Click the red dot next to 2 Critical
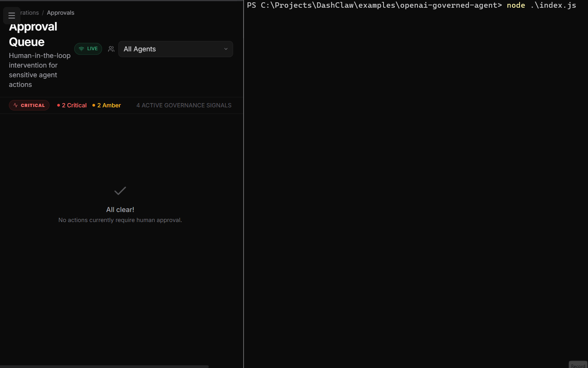The width and height of the screenshot is (588, 368). coord(58,105)
